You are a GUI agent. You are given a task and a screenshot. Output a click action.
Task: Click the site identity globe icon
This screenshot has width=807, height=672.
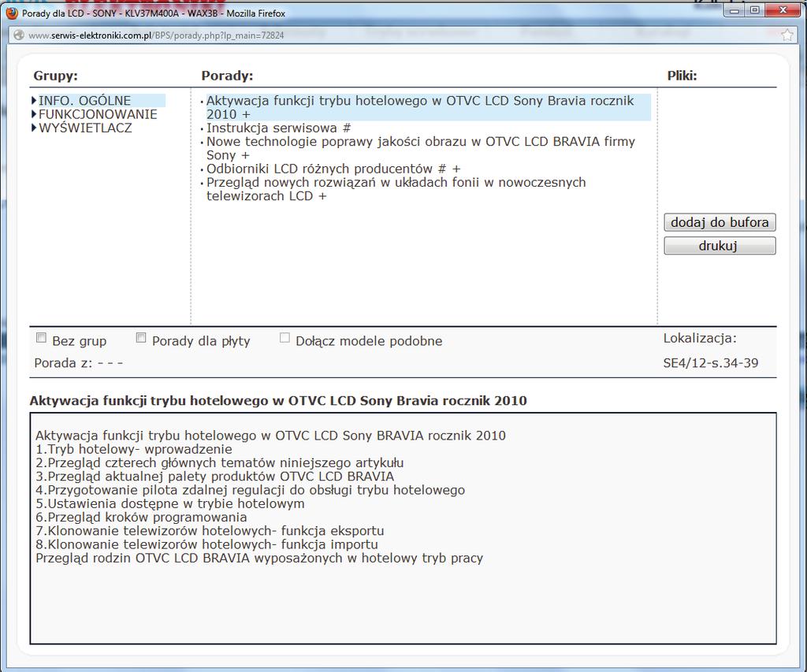click(x=19, y=35)
